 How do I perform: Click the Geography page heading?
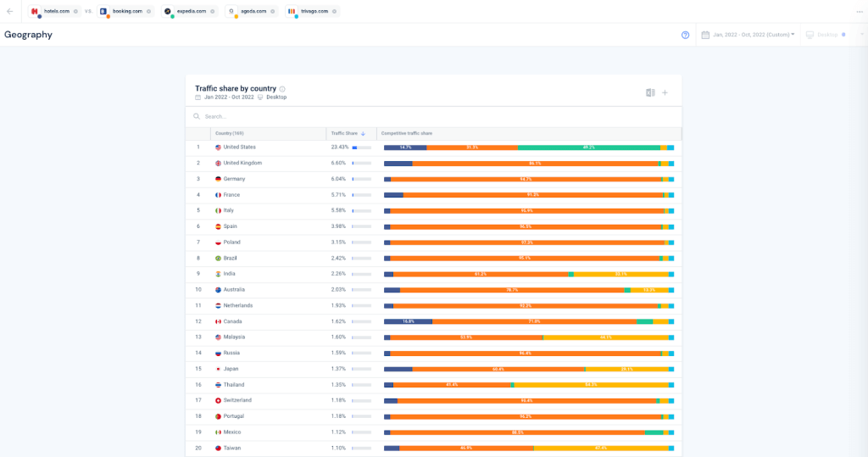(28, 35)
